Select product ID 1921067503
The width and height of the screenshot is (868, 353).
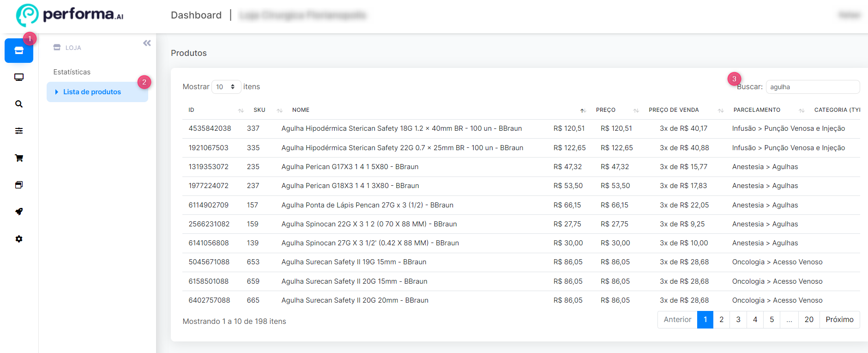208,148
